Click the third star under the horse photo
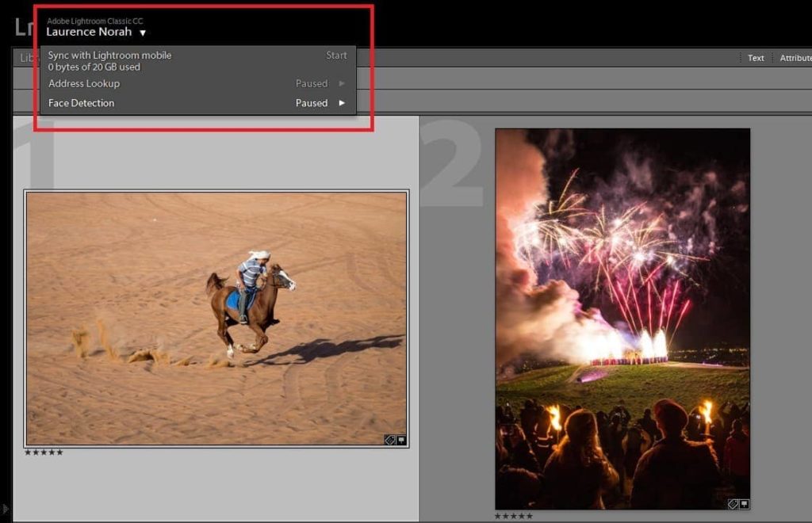 point(45,452)
